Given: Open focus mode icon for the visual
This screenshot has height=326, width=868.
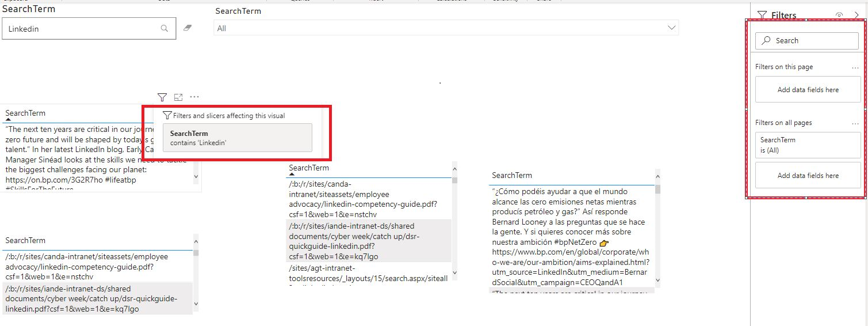Looking at the screenshot, I should pos(178,97).
